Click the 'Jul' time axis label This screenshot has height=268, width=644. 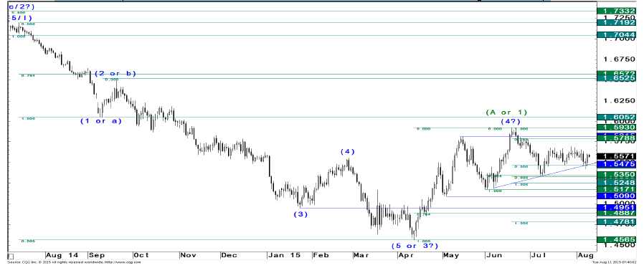click(539, 255)
